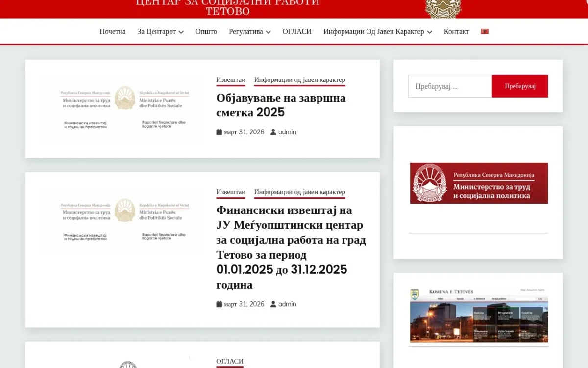This screenshot has width=588, height=368.
Task: Expand the За Центарот submenu chevron
Action: 181,32
